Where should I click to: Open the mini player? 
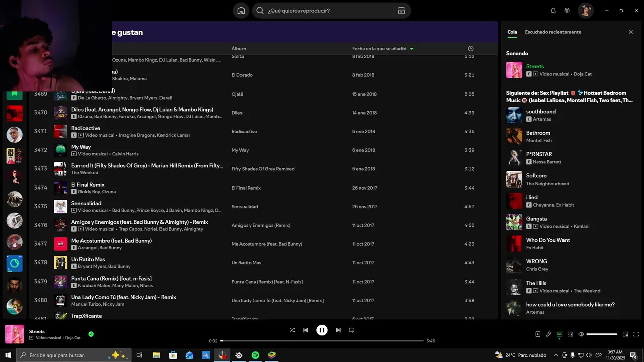625,334
